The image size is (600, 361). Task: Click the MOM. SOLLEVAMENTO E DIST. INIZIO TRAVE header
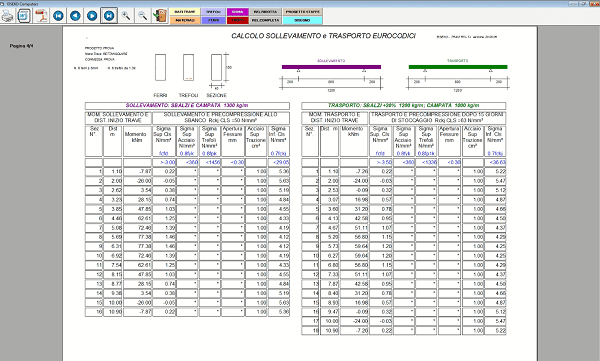pos(118,118)
